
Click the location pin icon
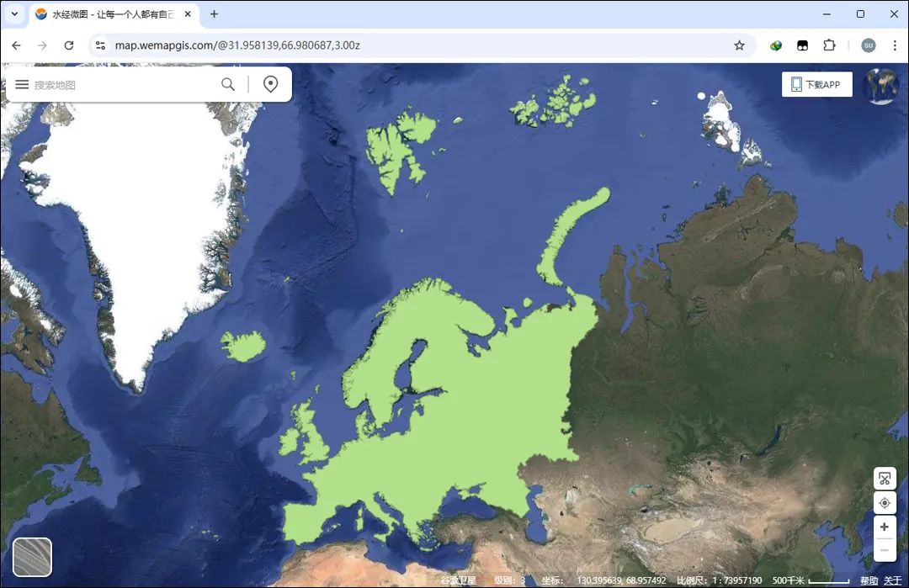[270, 85]
